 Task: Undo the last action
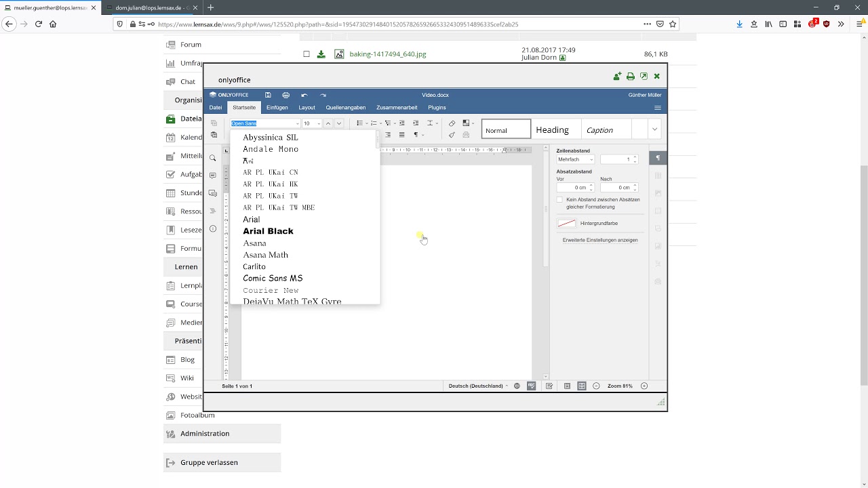304,95
